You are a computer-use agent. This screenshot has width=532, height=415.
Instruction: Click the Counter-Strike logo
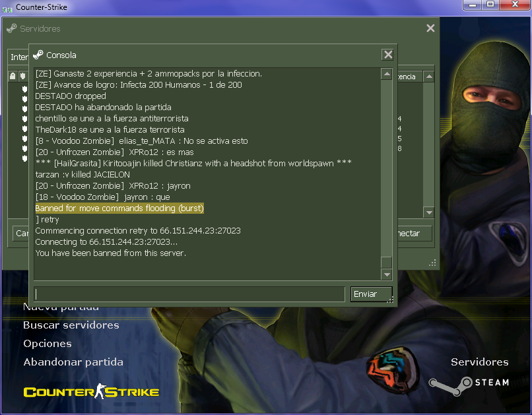91,392
